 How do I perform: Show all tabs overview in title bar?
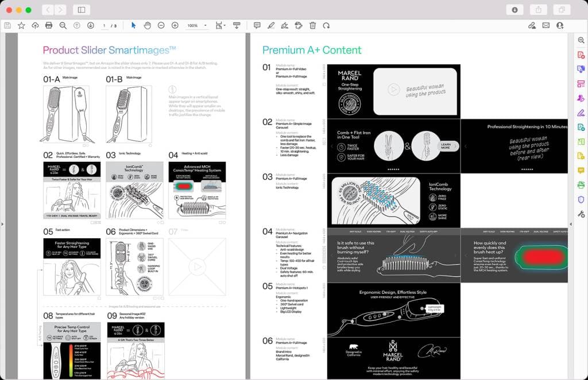(x=562, y=10)
